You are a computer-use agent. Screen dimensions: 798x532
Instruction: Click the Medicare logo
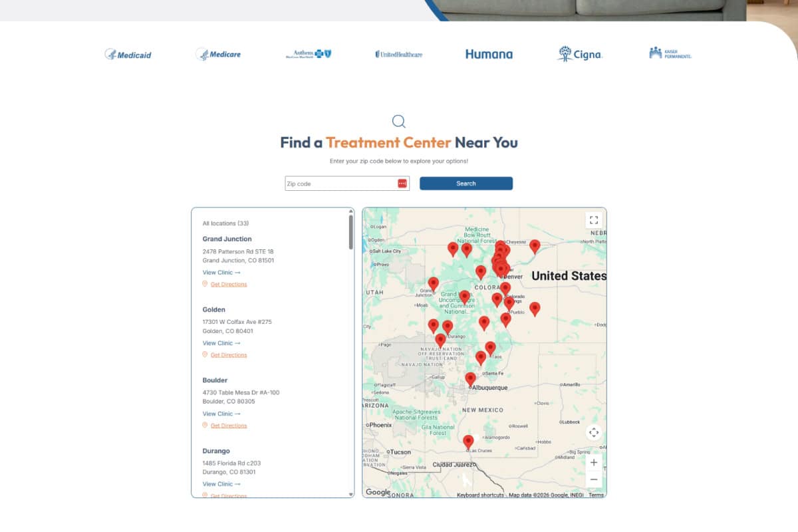click(x=218, y=55)
